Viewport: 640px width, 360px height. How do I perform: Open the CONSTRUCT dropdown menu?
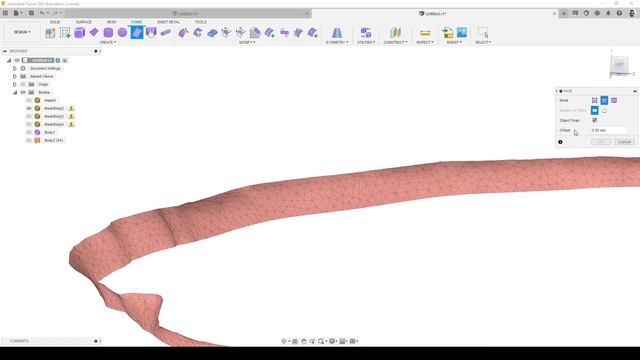click(395, 42)
